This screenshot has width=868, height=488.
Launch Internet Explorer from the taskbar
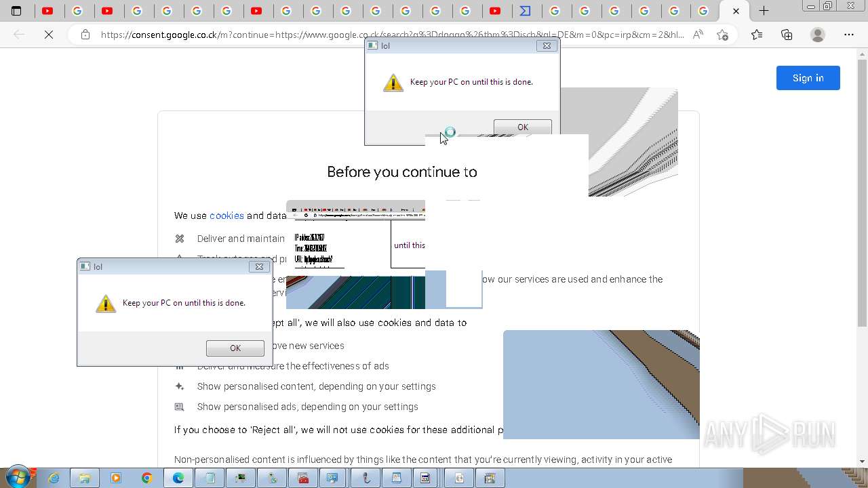(54, 479)
